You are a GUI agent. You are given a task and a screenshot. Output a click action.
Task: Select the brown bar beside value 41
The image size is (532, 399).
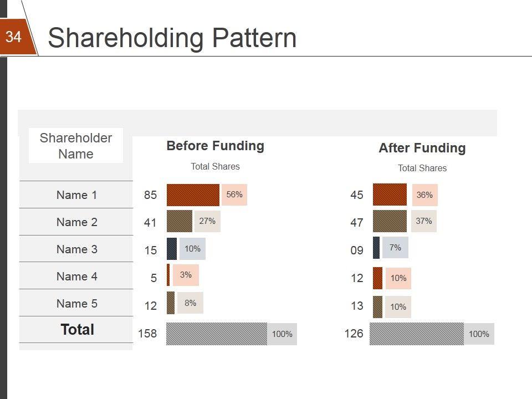coord(180,221)
